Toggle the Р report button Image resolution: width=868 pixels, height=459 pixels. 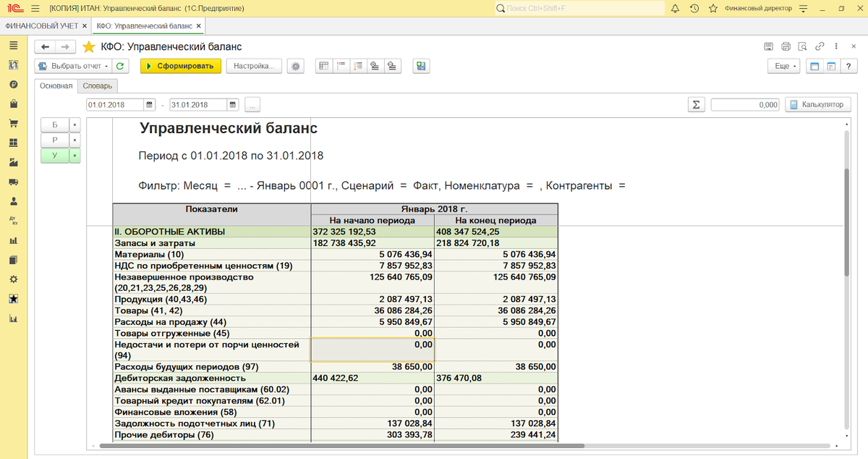coord(55,140)
